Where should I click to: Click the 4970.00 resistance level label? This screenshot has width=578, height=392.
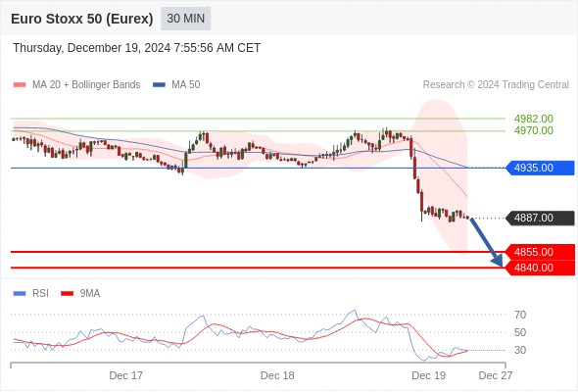pos(533,130)
